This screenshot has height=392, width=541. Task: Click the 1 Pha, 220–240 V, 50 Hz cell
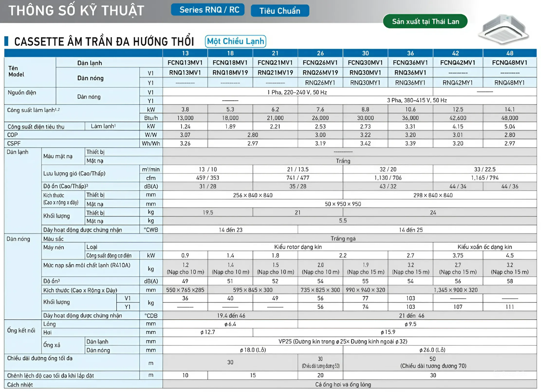coord(297,92)
